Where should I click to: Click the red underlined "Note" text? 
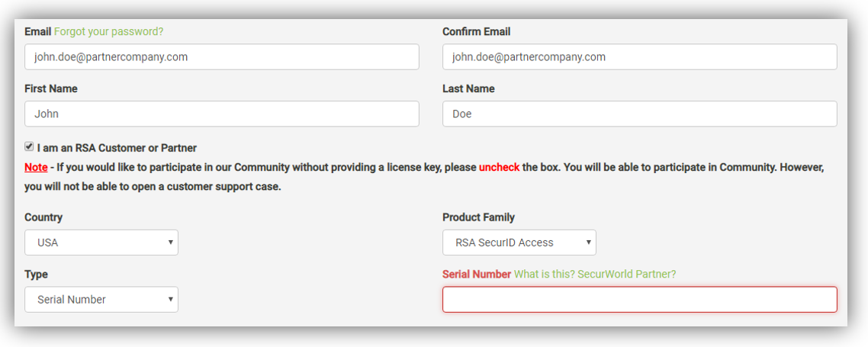[36, 167]
